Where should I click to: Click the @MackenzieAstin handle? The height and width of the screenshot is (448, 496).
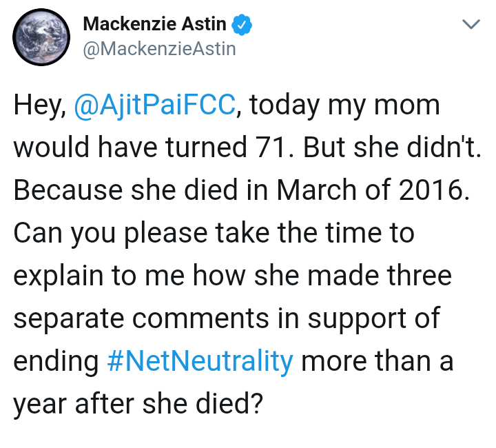[x=159, y=49]
